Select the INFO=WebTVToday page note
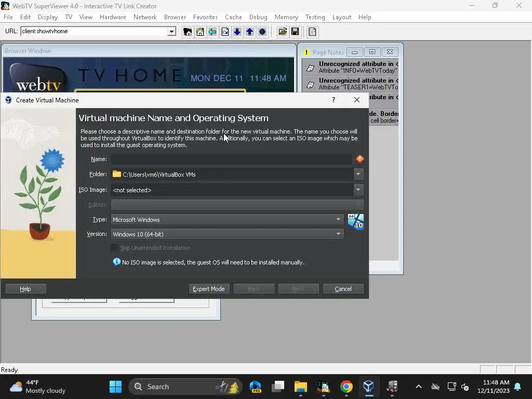The height and width of the screenshot is (399, 532). 351,67
